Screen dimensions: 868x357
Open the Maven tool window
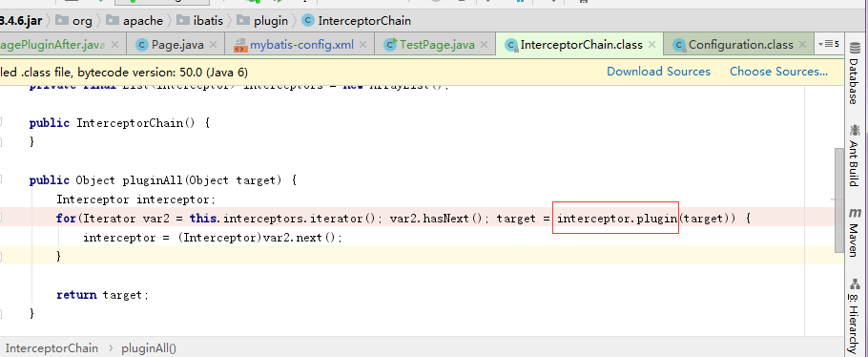coord(854,232)
